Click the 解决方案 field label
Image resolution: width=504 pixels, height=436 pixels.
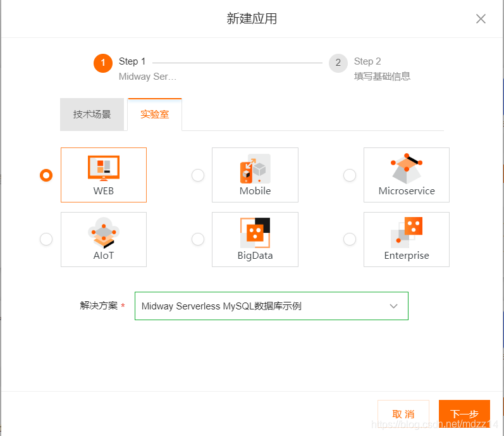tap(99, 306)
